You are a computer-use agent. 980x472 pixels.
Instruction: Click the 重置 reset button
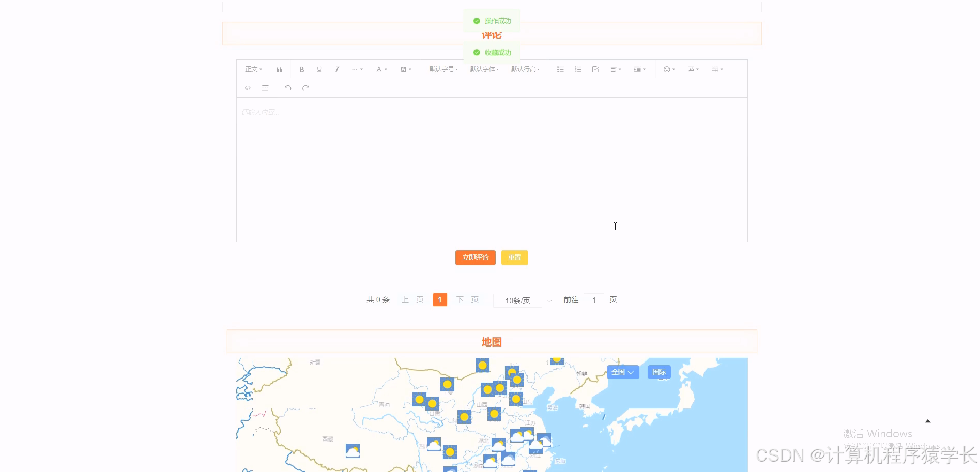coord(514,258)
